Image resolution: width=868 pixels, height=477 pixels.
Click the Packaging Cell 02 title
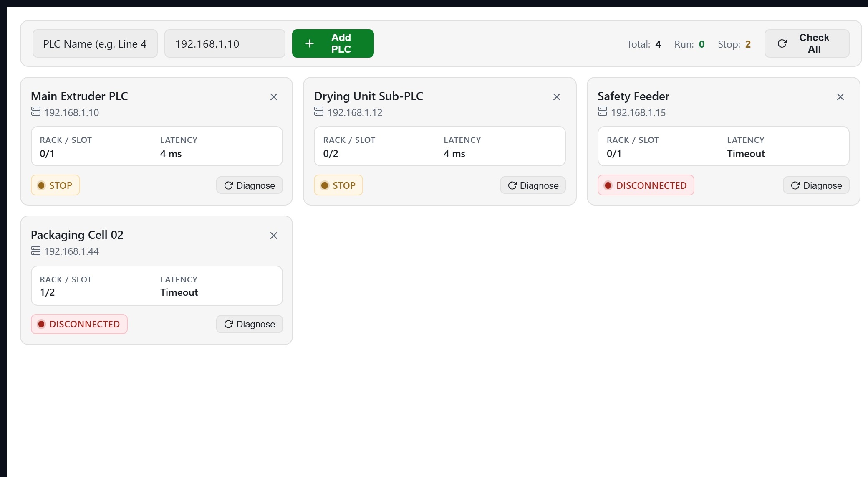(77, 235)
